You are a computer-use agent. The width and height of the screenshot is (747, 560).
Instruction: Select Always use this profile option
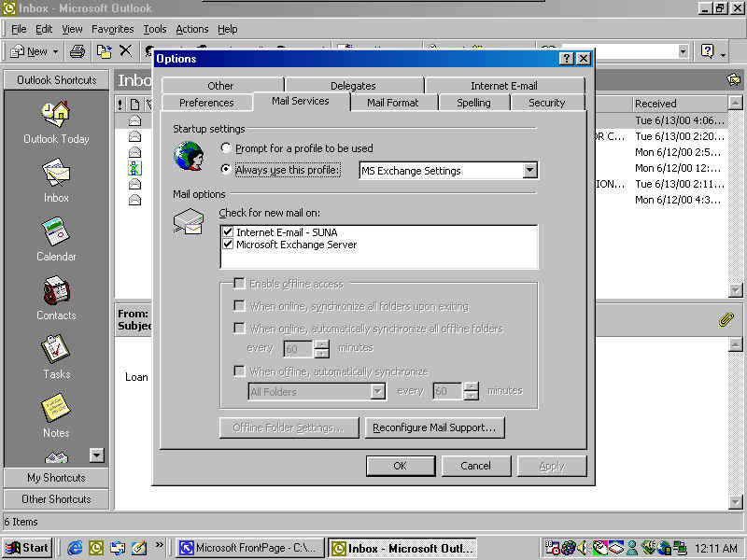(226, 169)
